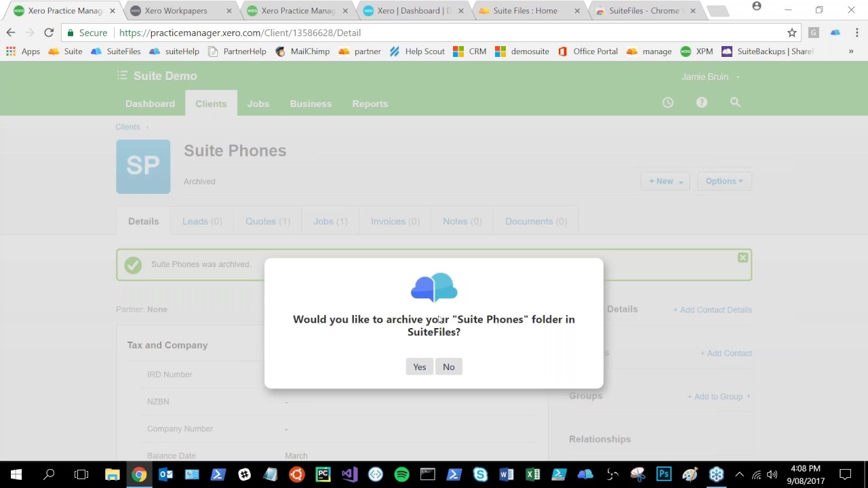Open Windows taskbar search
Viewport: 868px width, 488px height.
(49, 474)
